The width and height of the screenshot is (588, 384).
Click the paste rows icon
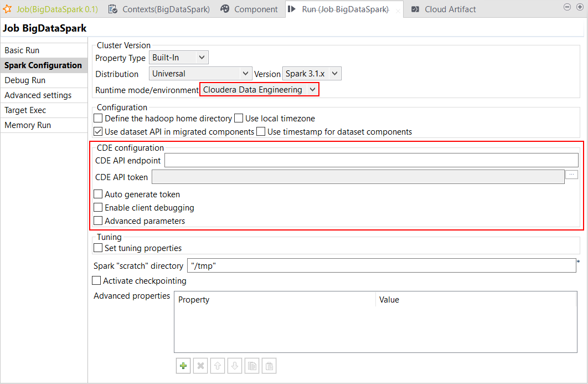(269, 366)
